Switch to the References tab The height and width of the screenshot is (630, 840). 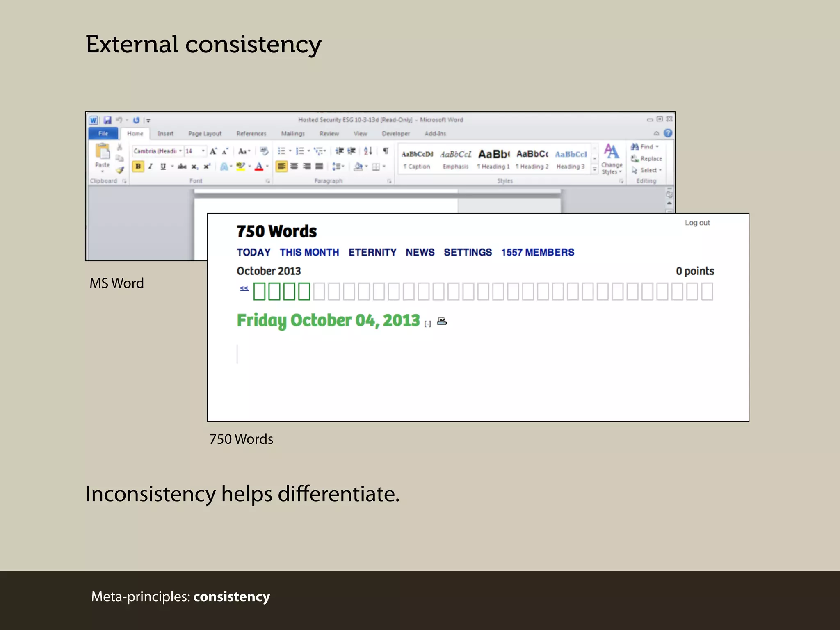tap(251, 134)
